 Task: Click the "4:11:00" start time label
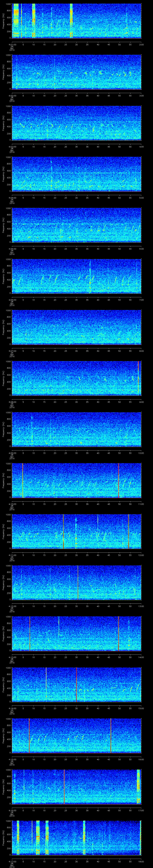click(x=12, y=555)
